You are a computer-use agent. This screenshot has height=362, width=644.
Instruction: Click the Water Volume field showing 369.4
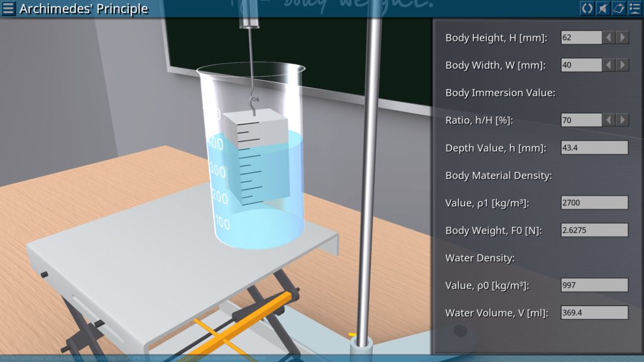click(x=594, y=312)
